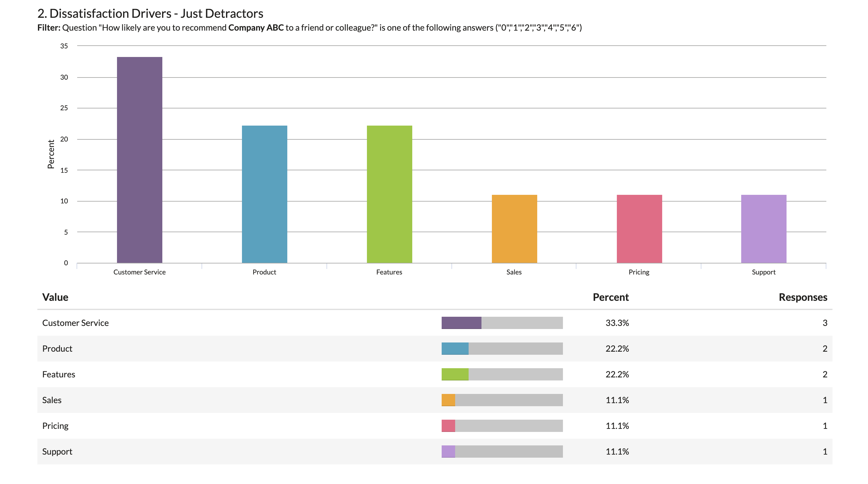Click the Support row label in table
Viewport: 868px width, 484px height.
click(x=57, y=452)
